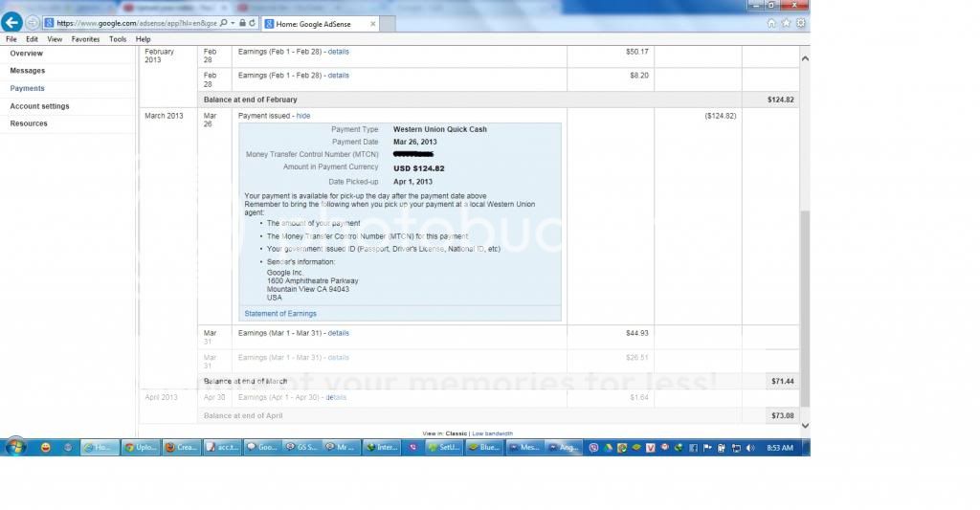
Task: Open Resources in sidebar
Action: [x=29, y=123]
